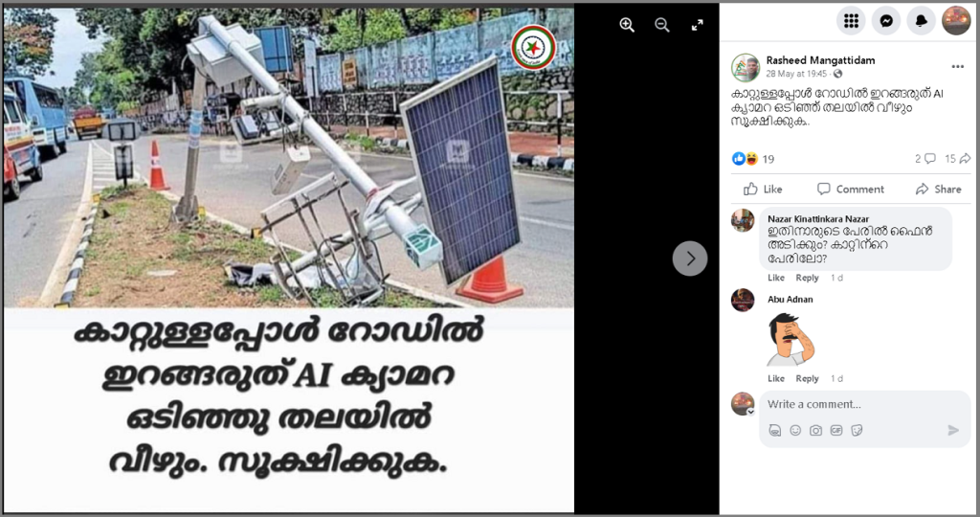The height and width of the screenshot is (517, 980).
Task: Insert an emoji in the comment
Action: (795, 430)
